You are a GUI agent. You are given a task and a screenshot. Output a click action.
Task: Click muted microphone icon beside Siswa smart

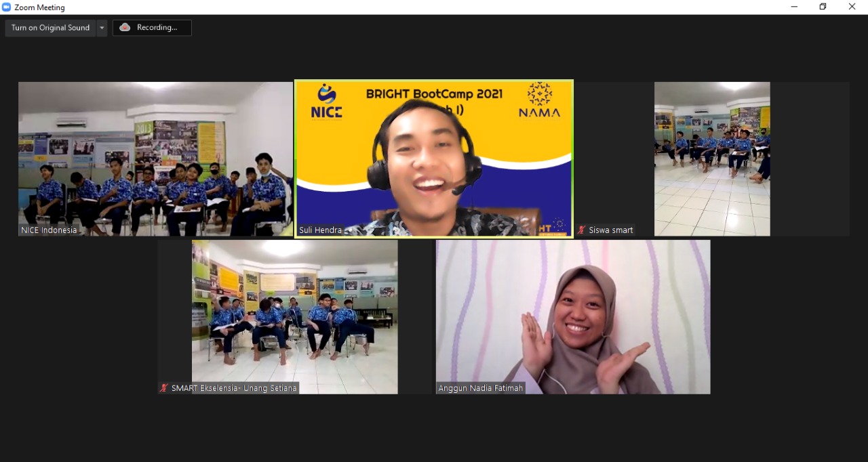[581, 230]
